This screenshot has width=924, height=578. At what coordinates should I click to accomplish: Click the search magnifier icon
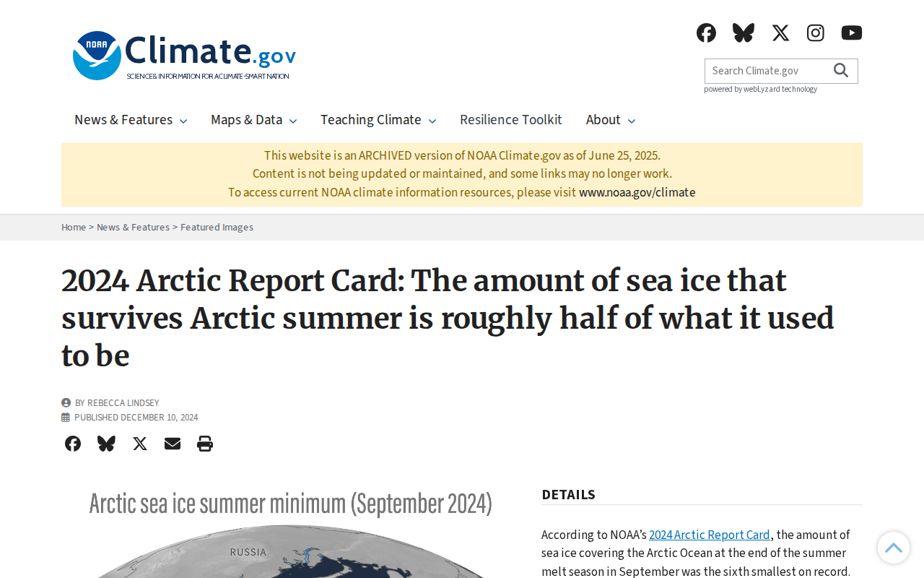pyautogui.click(x=841, y=70)
